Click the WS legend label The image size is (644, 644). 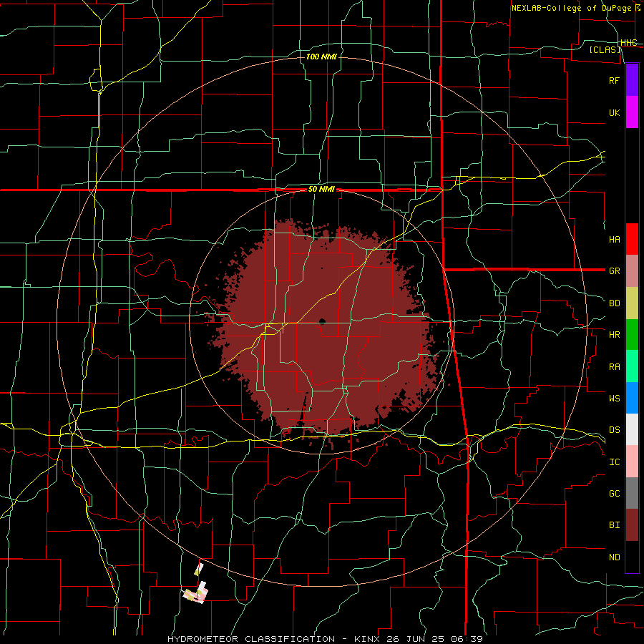[x=614, y=398]
